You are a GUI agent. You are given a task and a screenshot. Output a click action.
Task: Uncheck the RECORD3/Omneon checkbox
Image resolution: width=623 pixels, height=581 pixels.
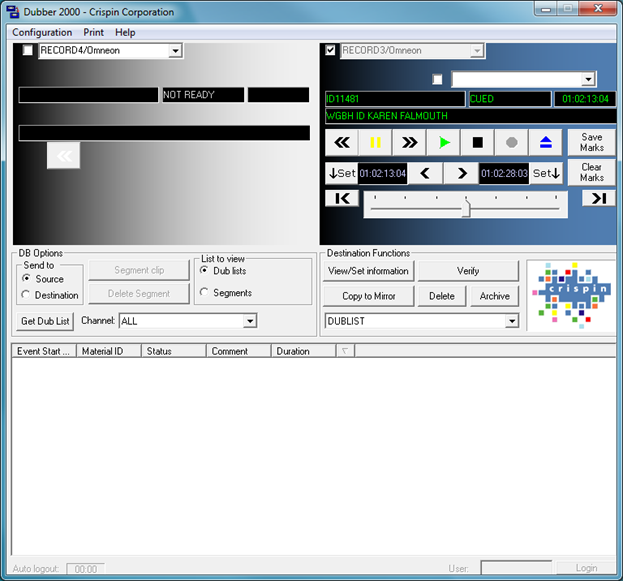pos(330,50)
